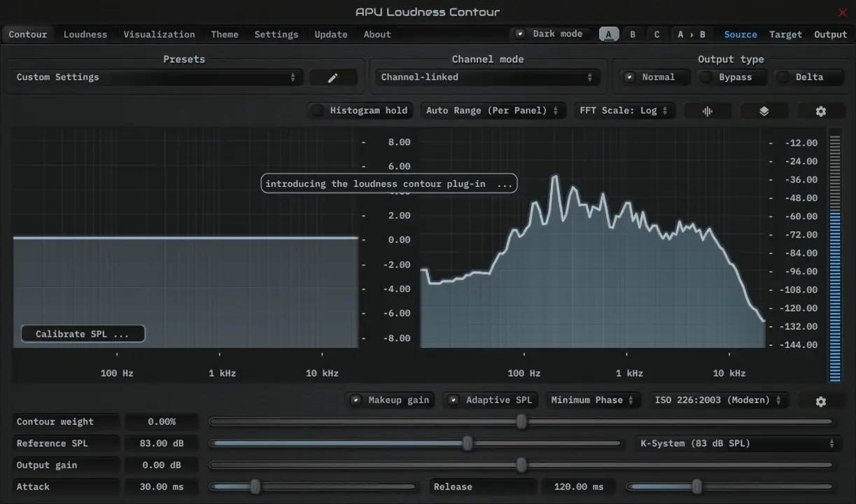Viewport: 856px width, 504px height.
Task: Select state slot C
Action: coord(657,34)
